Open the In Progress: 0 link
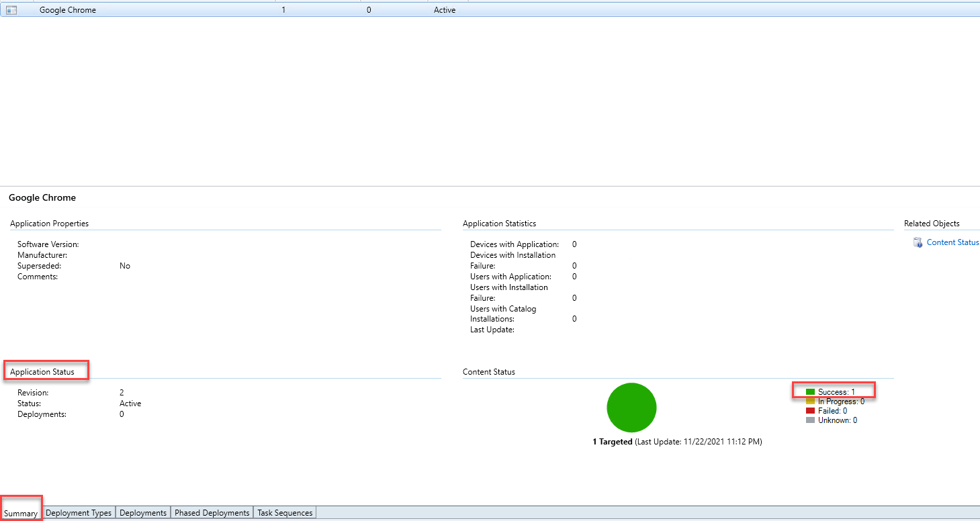Viewport: 980px width, 521px height. point(841,401)
